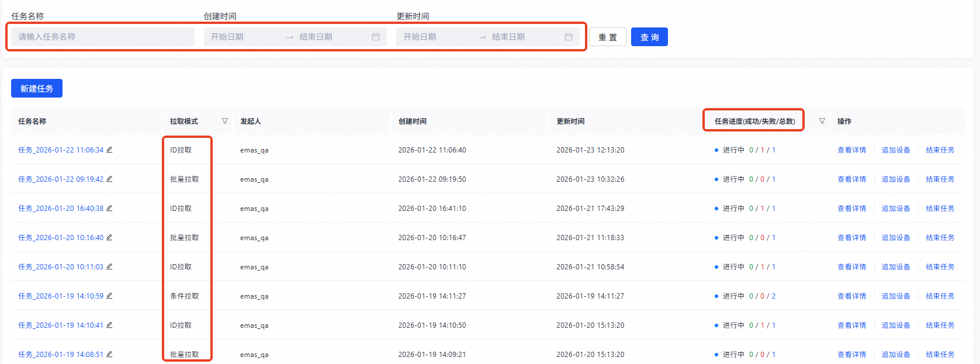Click the 查询 button
The height and width of the screenshot is (364, 980).
pos(649,37)
